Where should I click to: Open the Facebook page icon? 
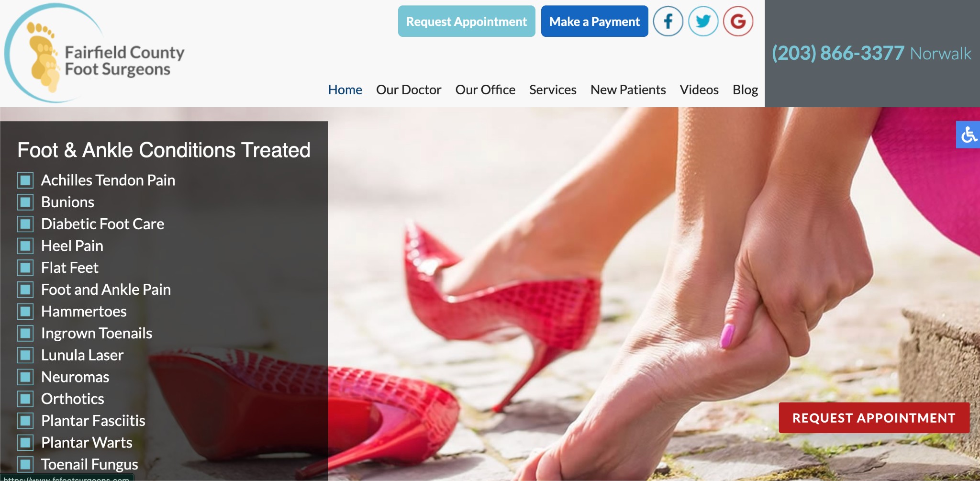tap(668, 21)
